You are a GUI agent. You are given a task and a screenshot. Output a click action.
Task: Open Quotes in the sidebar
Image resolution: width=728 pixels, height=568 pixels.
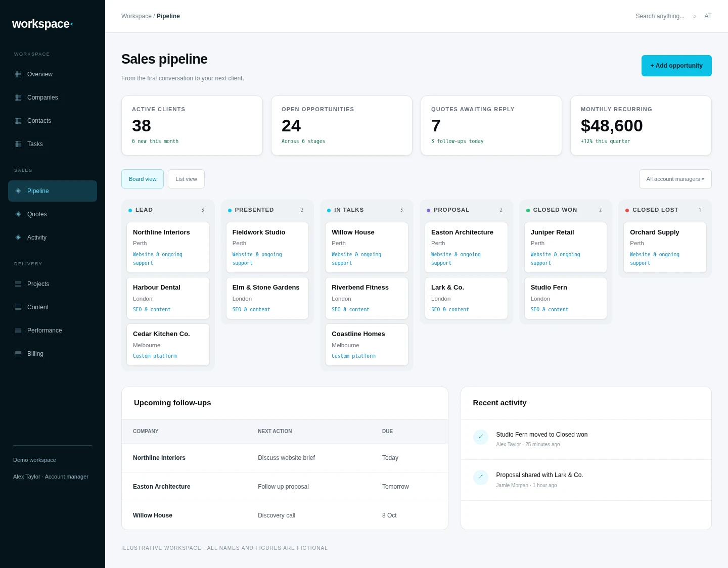pyautogui.click(x=53, y=214)
